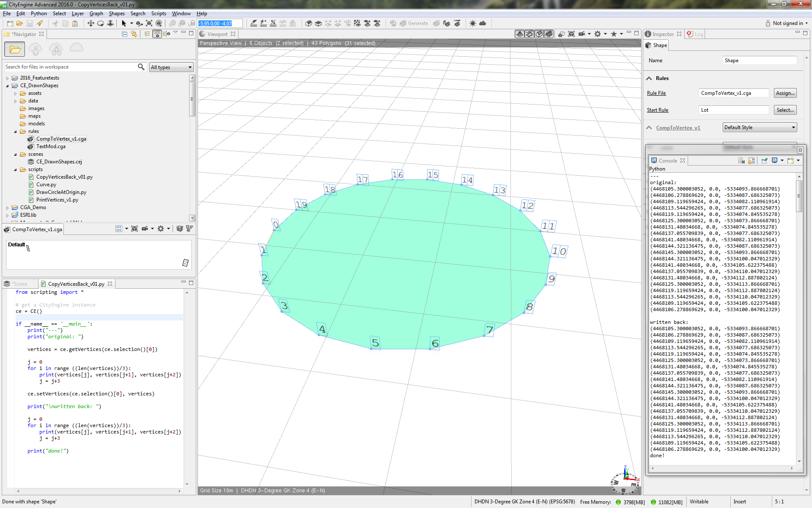Click the Navigator tree vertical scrollbar
This screenshot has height=508, width=812.
[x=192, y=148]
